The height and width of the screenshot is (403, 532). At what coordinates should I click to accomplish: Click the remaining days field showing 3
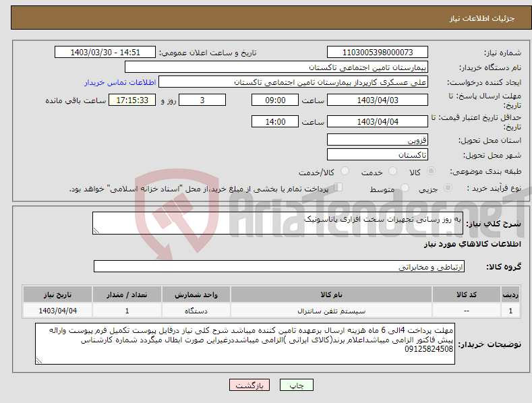click(x=202, y=100)
